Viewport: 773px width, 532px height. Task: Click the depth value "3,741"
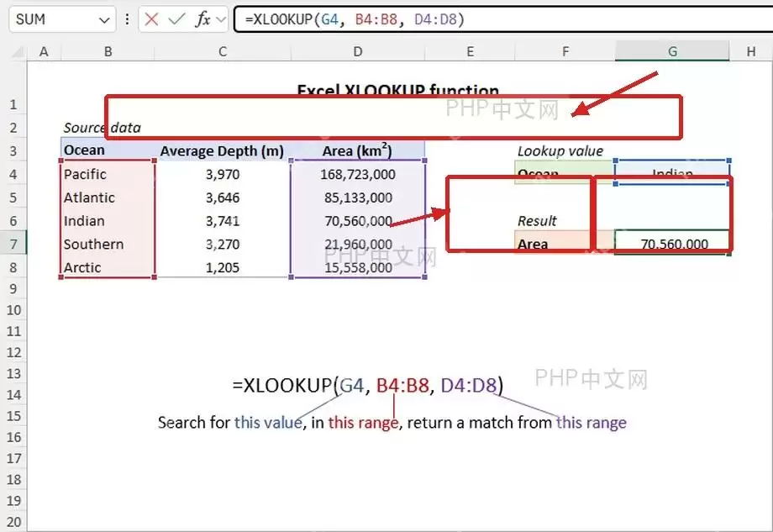(x=223, y=221)
